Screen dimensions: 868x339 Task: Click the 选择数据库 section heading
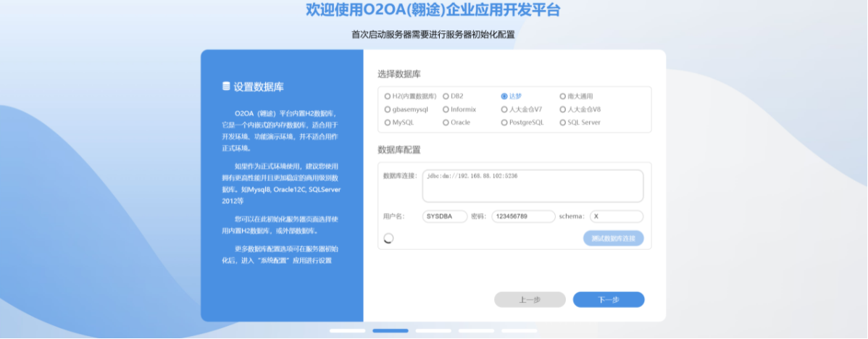(x=399, y=74)
